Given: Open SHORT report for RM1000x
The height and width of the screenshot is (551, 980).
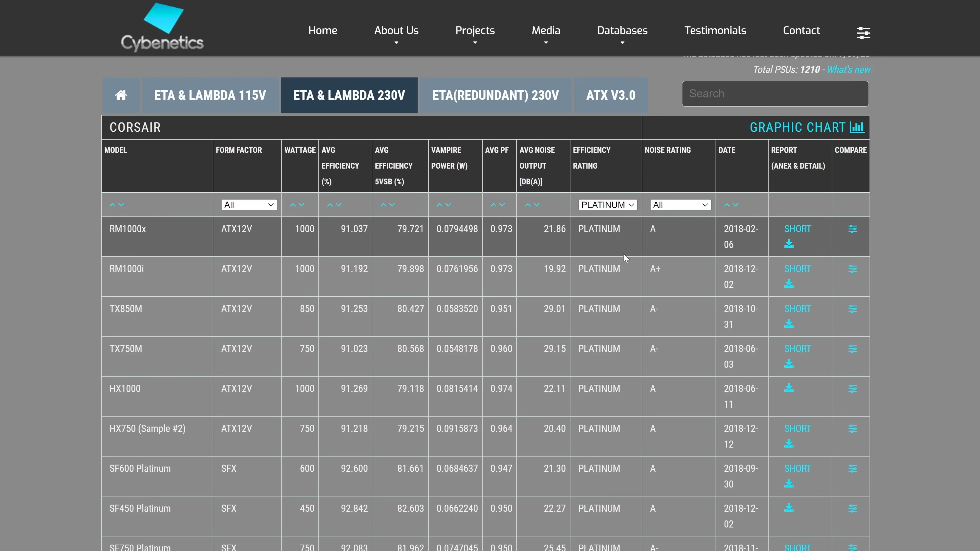Looking at the screenshot, I should [x=797, y=229].
